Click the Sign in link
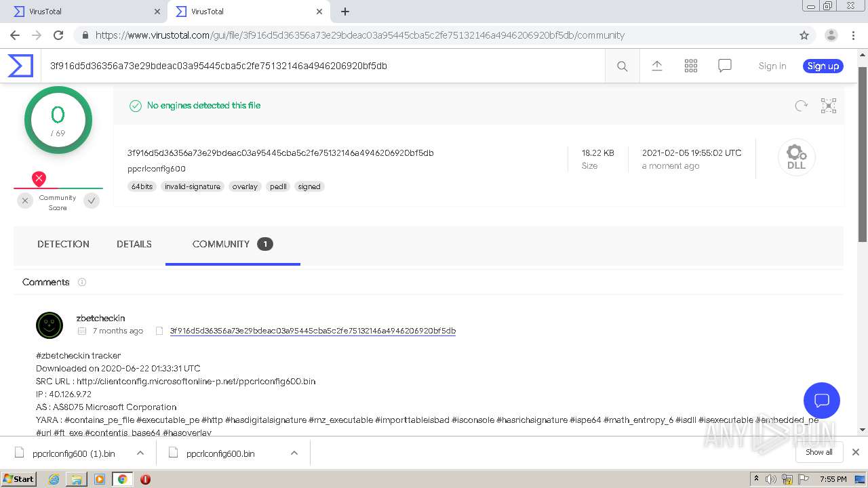The width and height of the screenshot is (868, 488). 772,66
